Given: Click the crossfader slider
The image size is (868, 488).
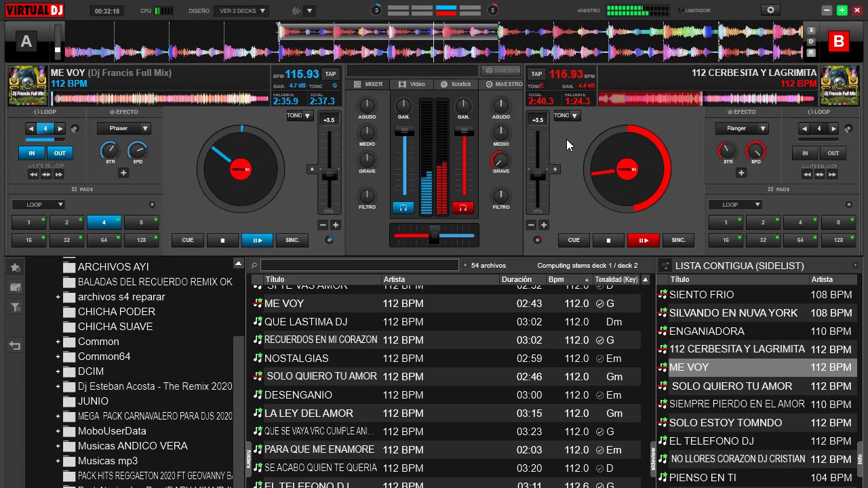Looking at the screenshot, I should point(434,235).
